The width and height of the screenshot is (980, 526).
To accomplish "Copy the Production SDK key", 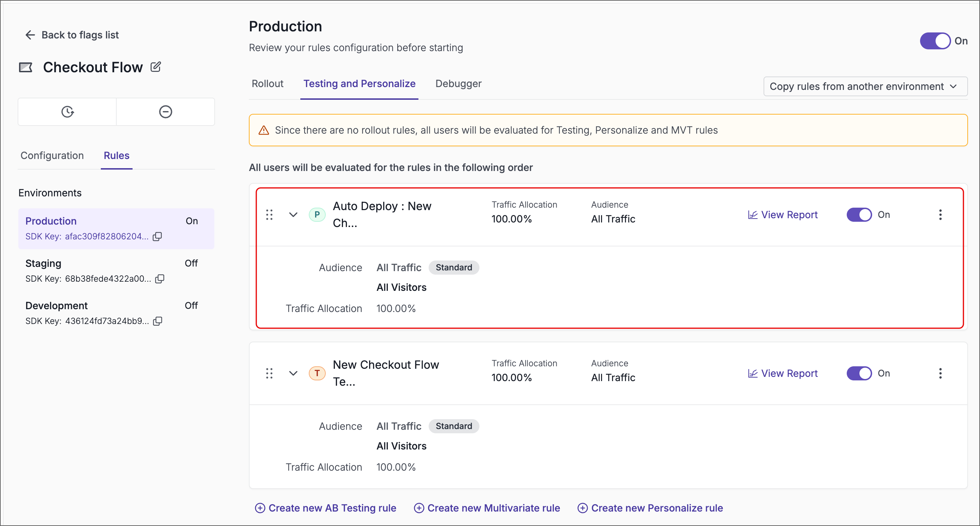I will (x=158, y=237).
